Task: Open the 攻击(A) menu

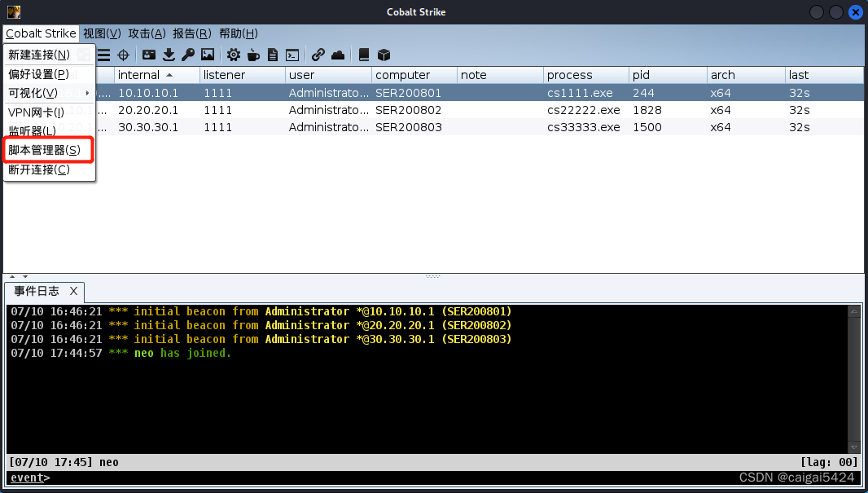Action: (147, 33)
